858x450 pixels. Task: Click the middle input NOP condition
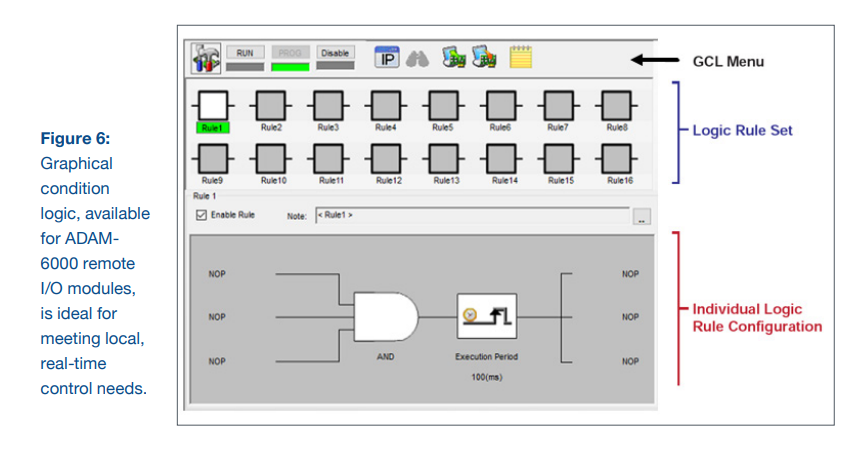click(x=217, y=317)
